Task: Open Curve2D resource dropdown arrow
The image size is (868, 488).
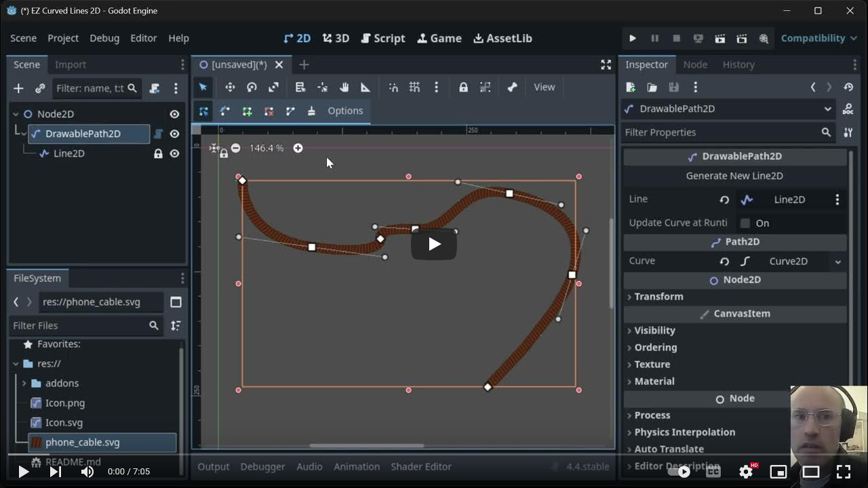Action: (x=838, y=261)
